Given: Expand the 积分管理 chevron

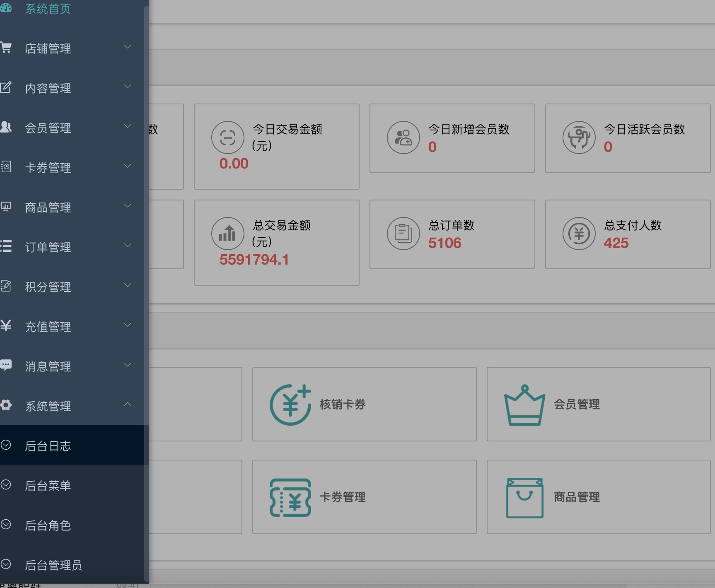Looking at the screenshot, I should 128,285.
